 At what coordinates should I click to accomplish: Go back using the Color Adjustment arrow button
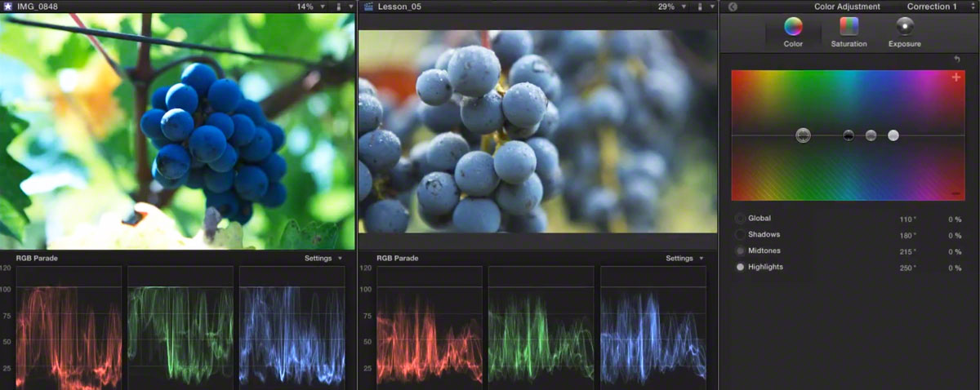[733, 7]
